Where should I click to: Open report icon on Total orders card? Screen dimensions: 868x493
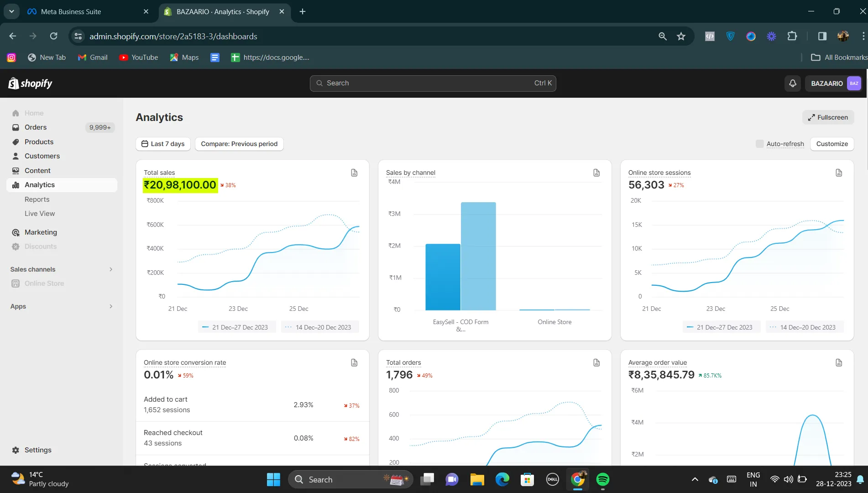[x=596, y=362]
